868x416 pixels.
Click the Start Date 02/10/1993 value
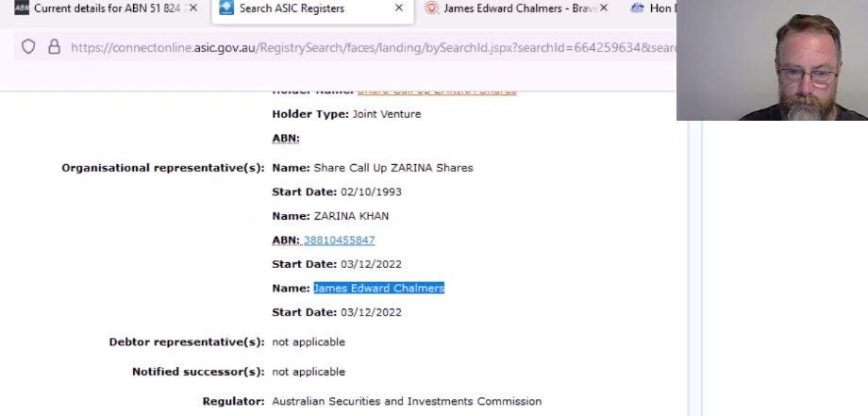(x=371, y=191)
